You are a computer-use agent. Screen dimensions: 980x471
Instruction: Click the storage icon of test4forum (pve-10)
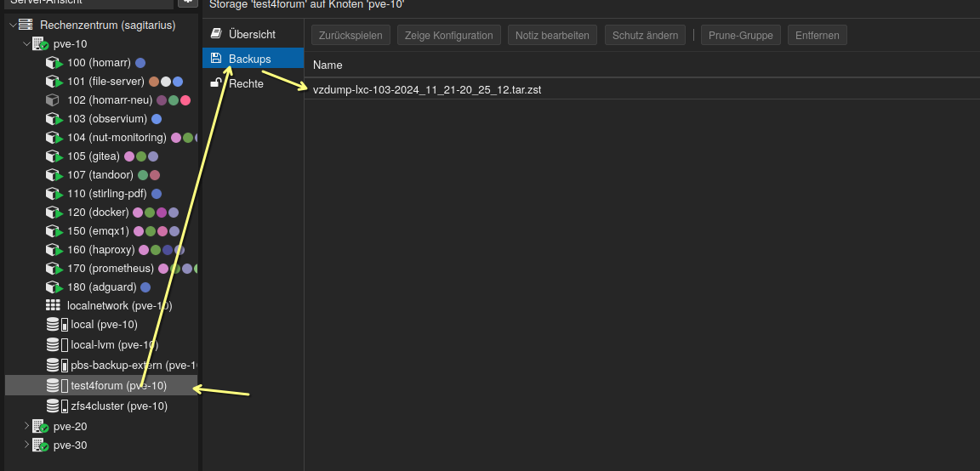coord(57,385)
